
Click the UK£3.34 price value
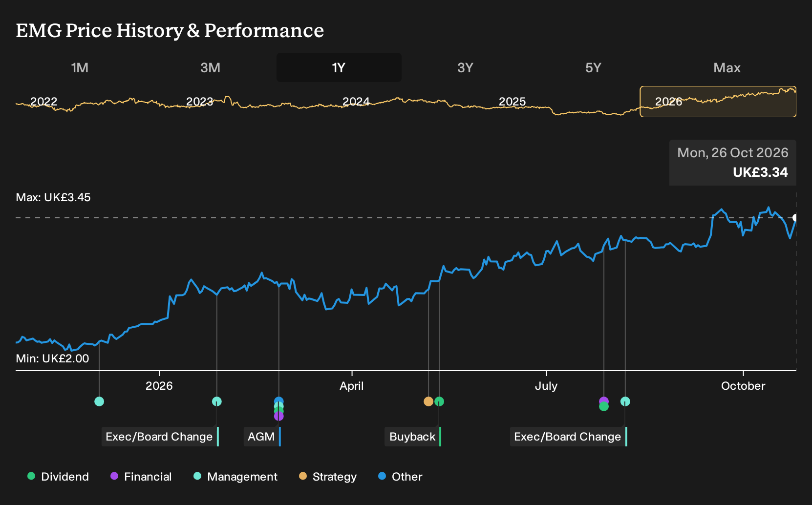pos(760,172)
